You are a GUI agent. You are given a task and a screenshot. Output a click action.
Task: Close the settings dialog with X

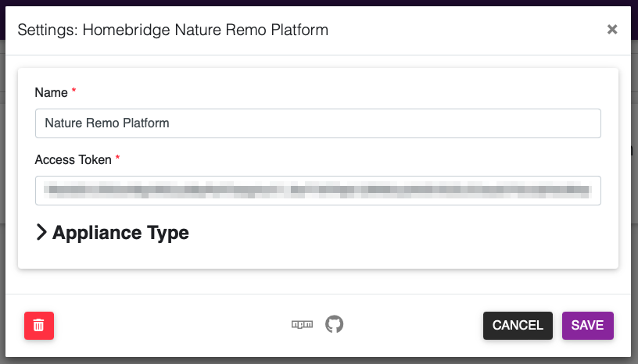(x=612, y=30)
